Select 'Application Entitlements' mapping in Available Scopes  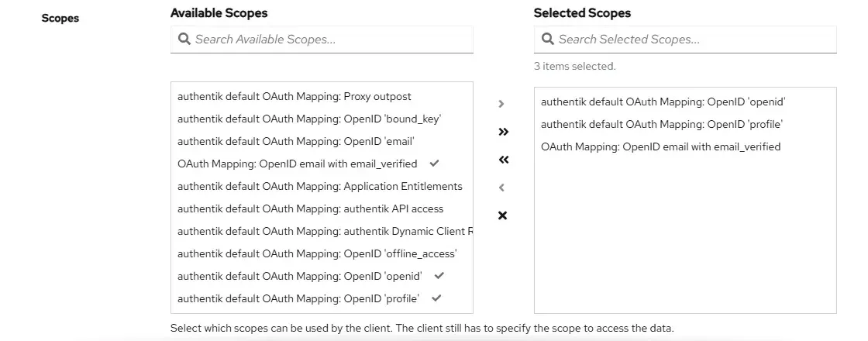[322, 186]
